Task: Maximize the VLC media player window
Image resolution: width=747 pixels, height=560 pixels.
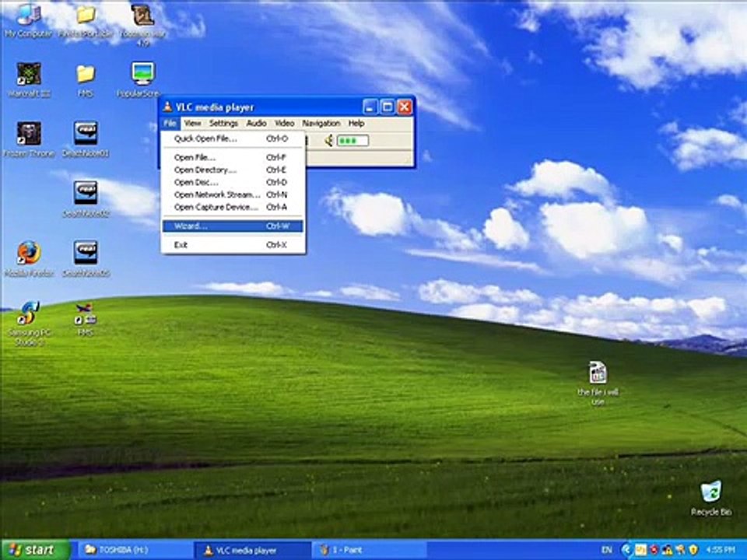Action: [388, 107]
